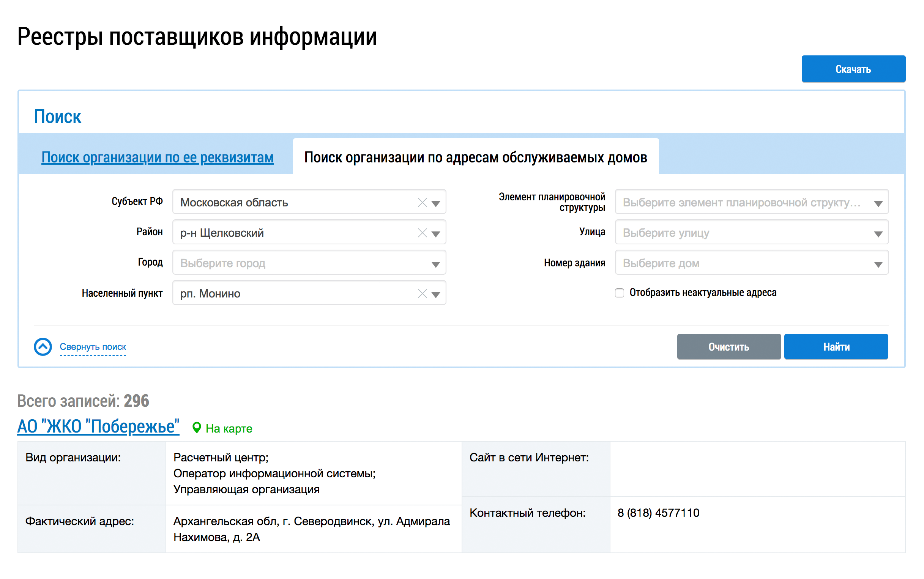Clear the Субъект РФ selection with X
Viewport: 924px width, 579px height.
422,202
